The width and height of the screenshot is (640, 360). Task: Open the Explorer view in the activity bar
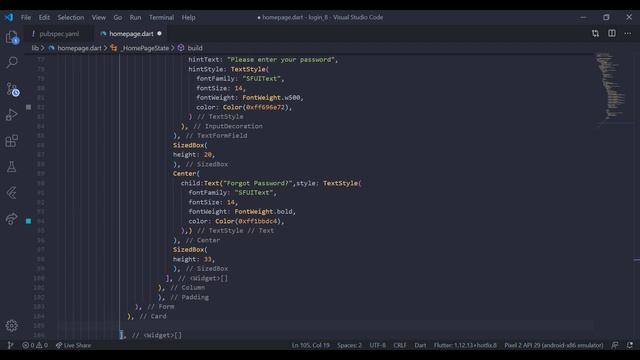click(12, 37)
